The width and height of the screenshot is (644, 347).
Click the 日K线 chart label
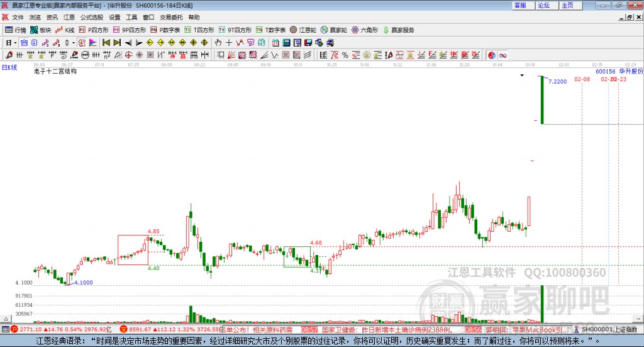click(9, 67)
